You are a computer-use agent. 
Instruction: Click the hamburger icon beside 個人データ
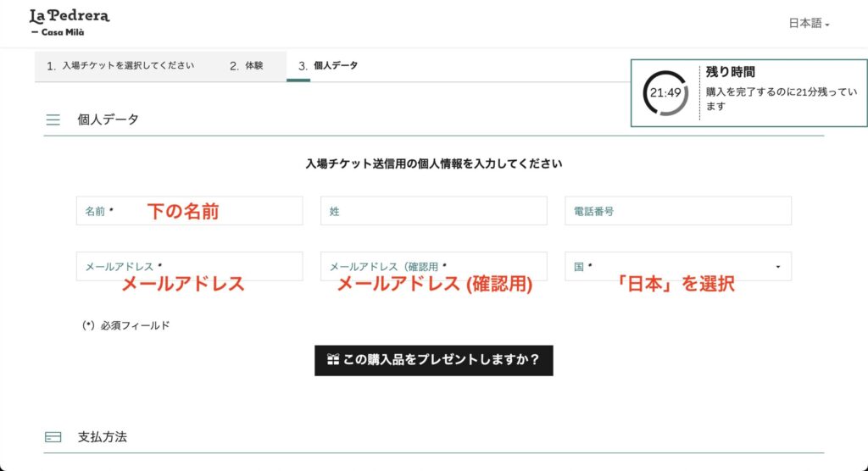(x=53, y=119)
